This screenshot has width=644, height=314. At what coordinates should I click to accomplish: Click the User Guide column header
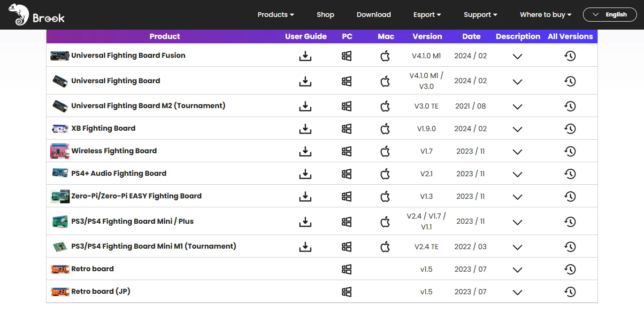click(306, 36)
